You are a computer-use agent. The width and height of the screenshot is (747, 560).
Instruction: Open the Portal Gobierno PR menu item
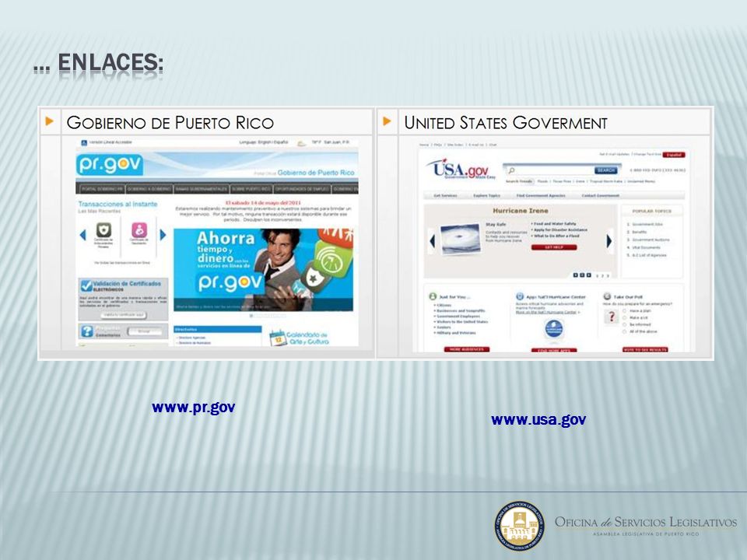click(x=101, y=189)
